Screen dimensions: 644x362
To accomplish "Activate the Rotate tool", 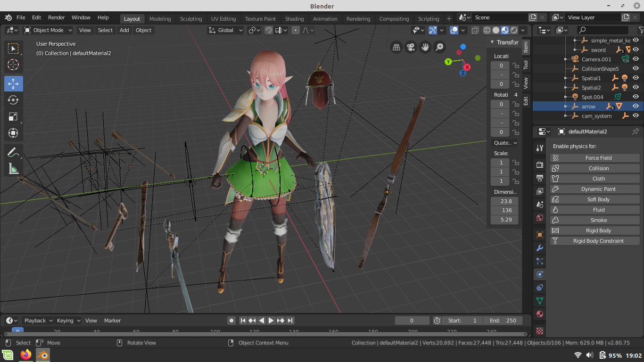I will click(x=14, y=100).
